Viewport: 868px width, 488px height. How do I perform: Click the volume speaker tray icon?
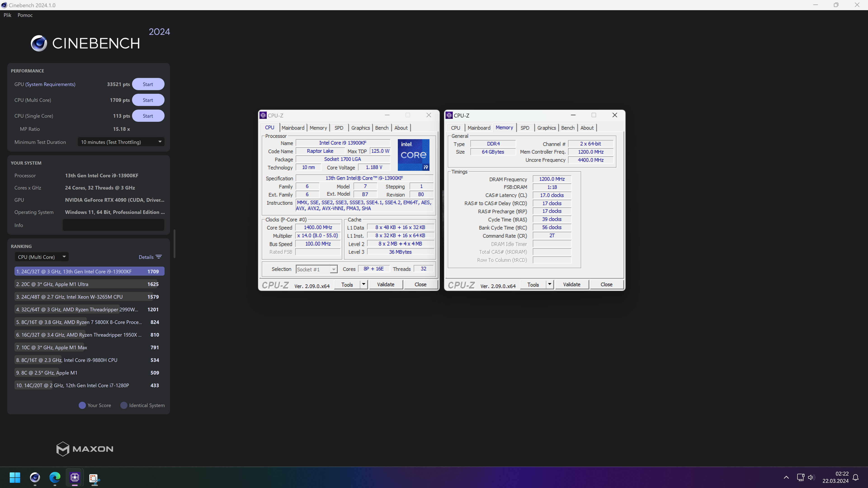(x=811, y=477)
